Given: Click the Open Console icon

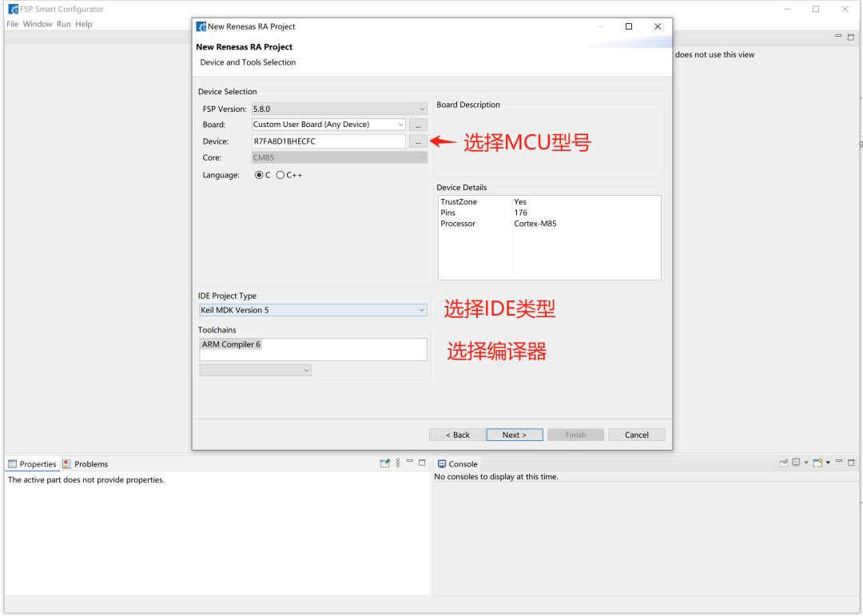Looking at the screenshot, I should point(818,463).
